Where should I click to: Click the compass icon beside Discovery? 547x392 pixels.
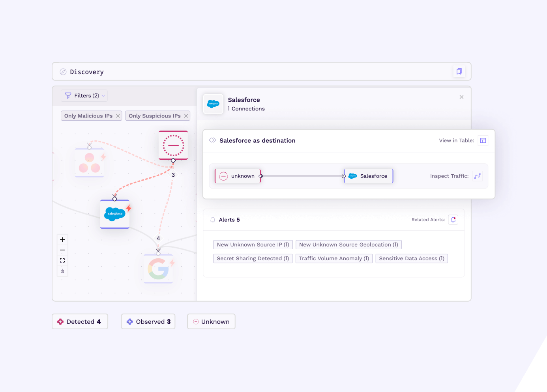[63, 72]
